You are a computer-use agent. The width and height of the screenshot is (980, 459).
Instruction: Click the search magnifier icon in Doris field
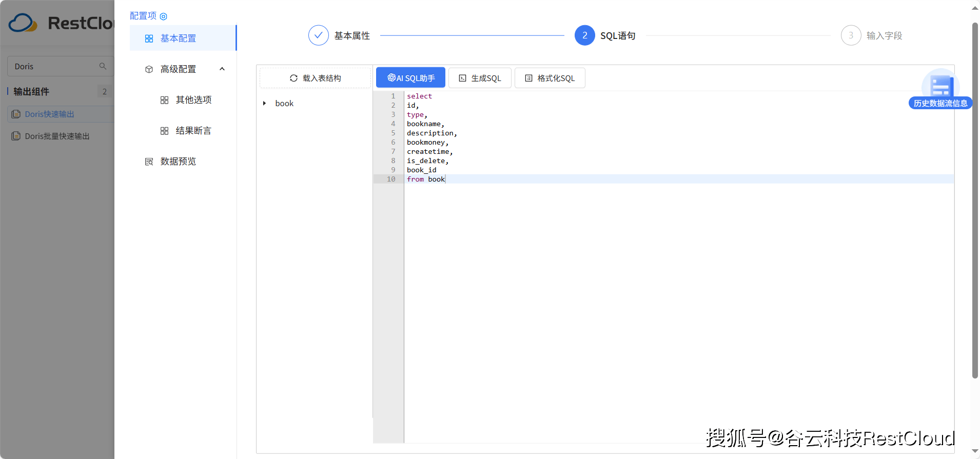(x=103, y=66)
